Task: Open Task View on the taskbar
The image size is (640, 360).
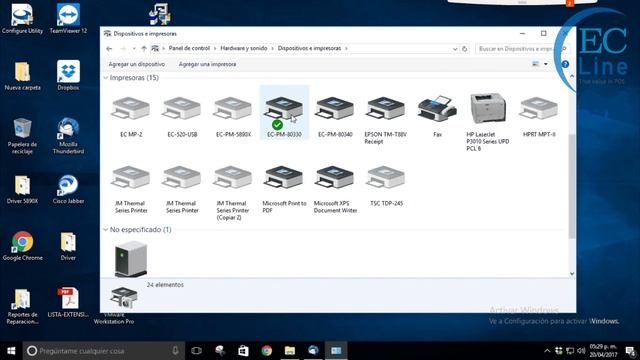Action: pos(196,351)
